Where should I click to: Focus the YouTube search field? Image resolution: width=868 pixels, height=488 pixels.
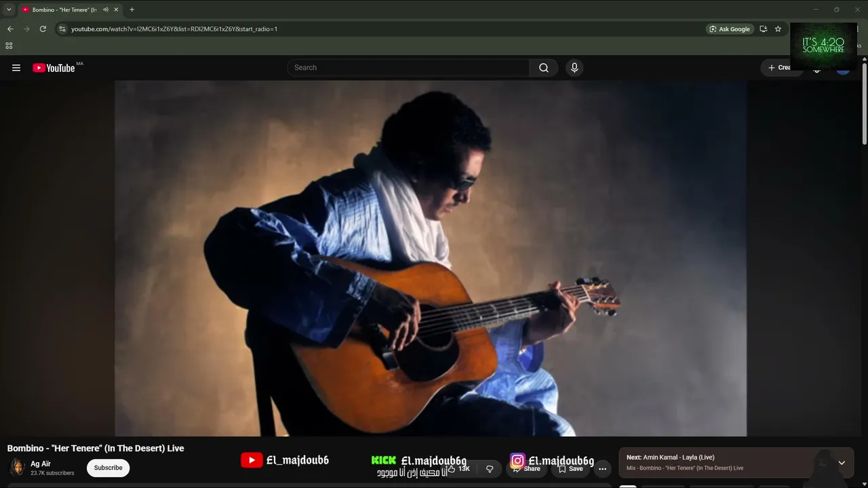(408, 68)
